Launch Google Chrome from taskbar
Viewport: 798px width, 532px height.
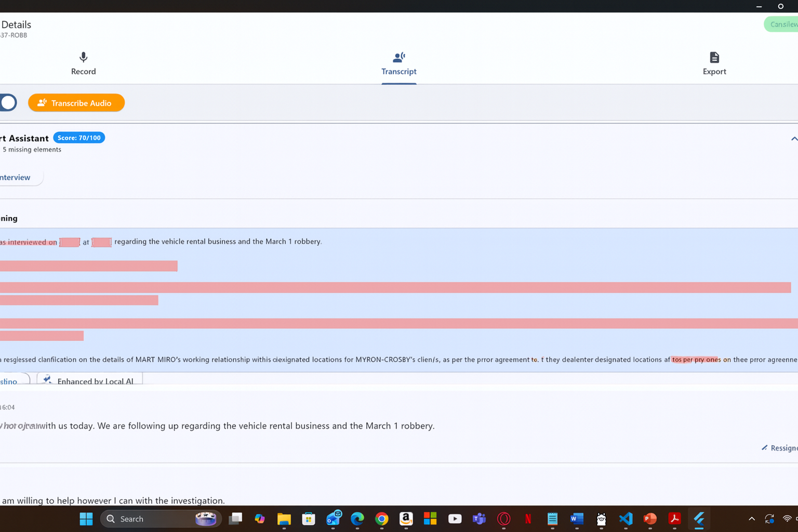tap(382, 518)
